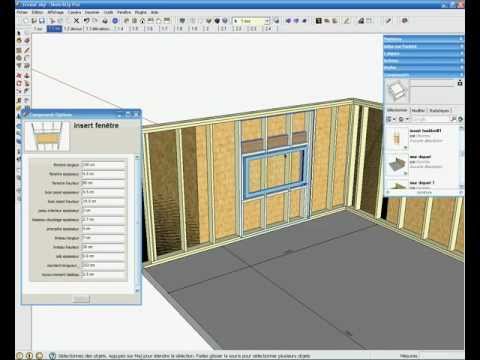Click the Apply button in Component Options

81,299
